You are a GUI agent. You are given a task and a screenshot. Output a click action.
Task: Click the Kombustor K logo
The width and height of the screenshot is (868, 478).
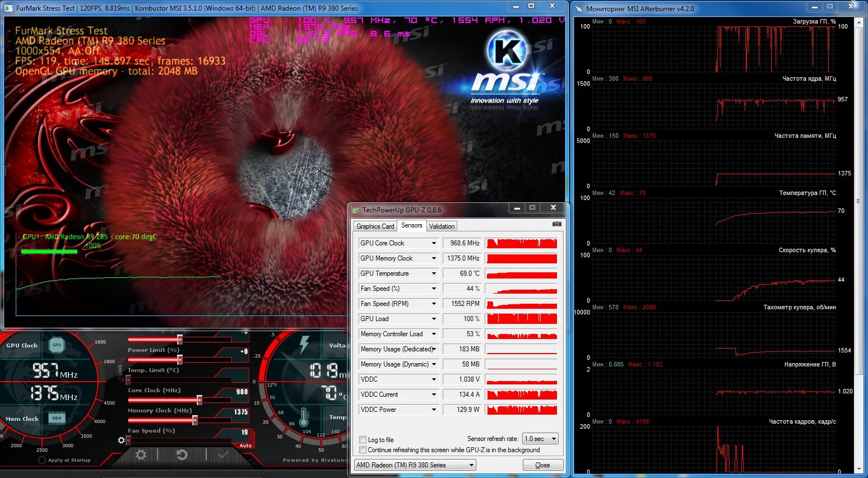507,50
